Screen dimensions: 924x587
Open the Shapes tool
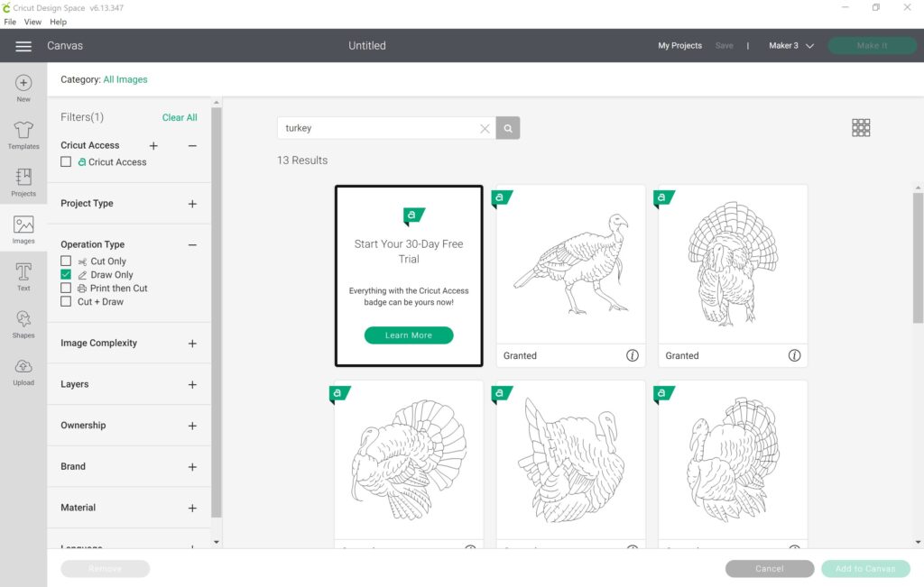coord(23,324)
